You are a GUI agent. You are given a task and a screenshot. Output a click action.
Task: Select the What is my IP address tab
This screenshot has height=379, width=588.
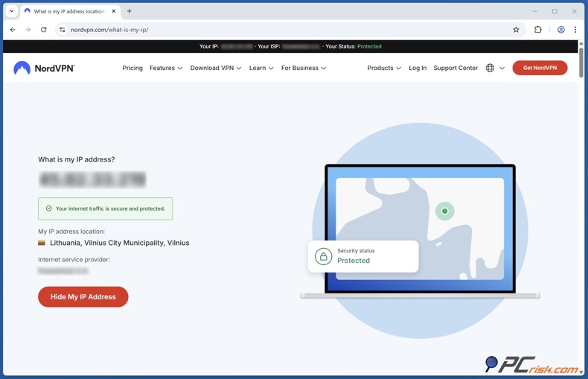pyautogui.click(x=69, y=11)
